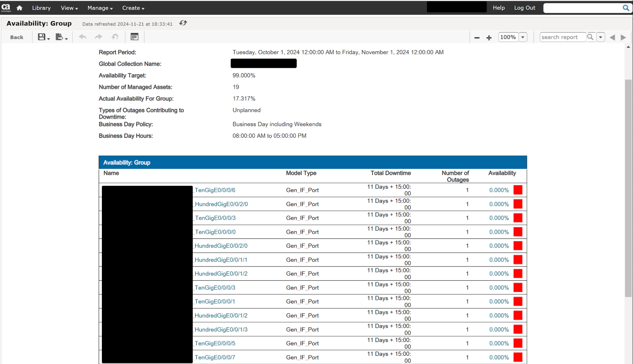Screen dimensions: 633x364
Task: Zoom out with the minus icon
Action: point(477,38)
